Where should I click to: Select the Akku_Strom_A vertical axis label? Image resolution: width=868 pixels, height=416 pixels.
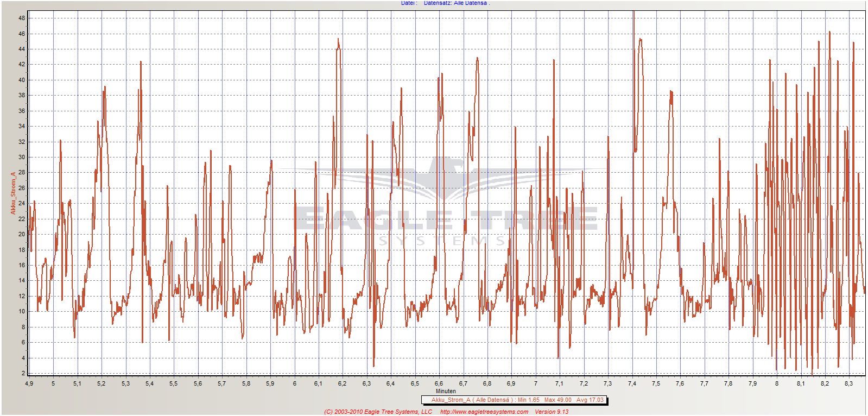pos(14,193)
